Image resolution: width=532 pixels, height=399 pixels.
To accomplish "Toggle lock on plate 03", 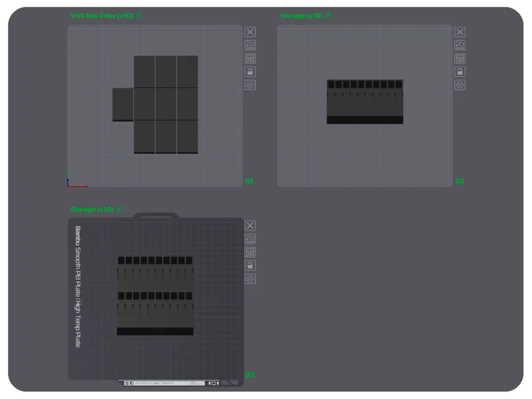I will 250,265.
